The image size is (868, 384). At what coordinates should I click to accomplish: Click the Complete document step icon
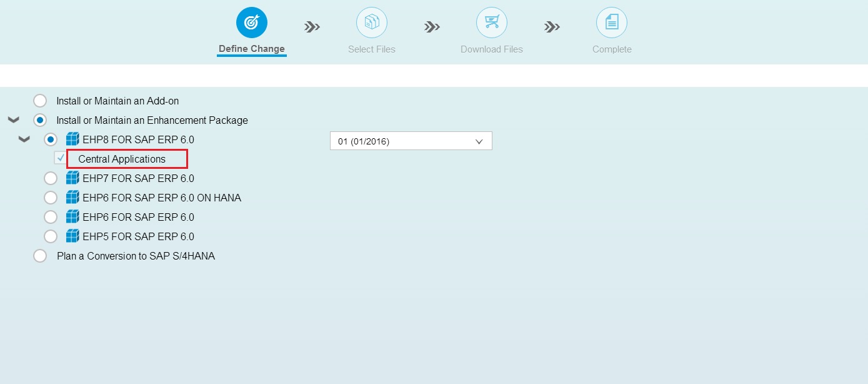[x=612, y=23]
